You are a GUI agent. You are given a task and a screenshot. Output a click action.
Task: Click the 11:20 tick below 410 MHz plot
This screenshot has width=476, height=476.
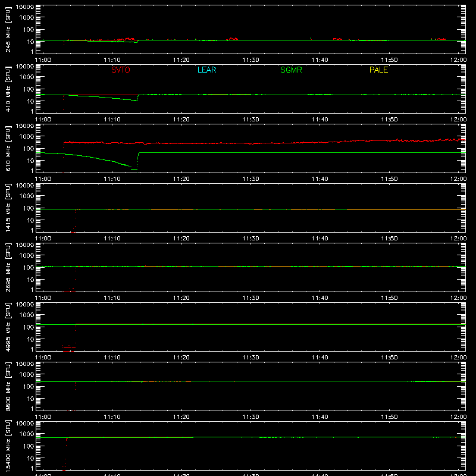[181, 120]
